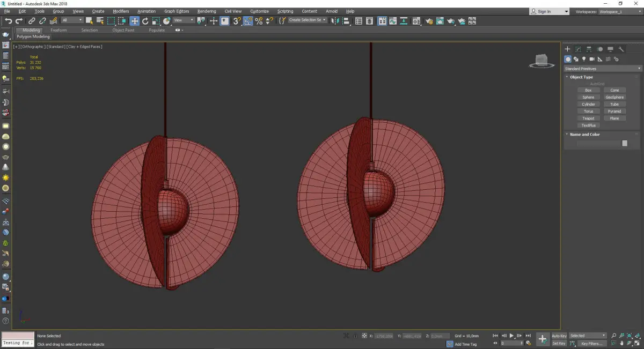
Task: Click the ViewCube in the viewport
Action: 541,61
